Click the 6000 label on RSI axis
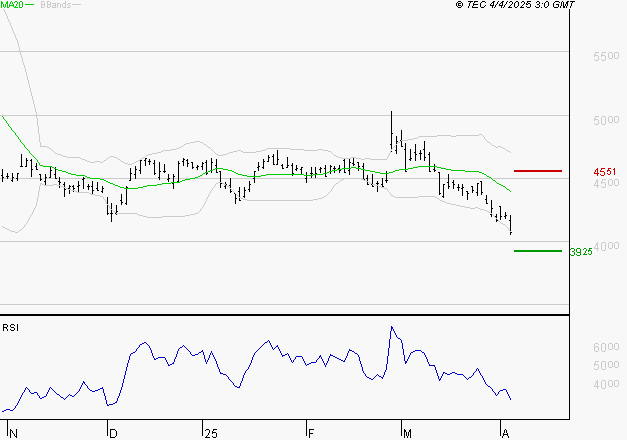The width and height of the screenshot is (627, 440). point(607,347)
